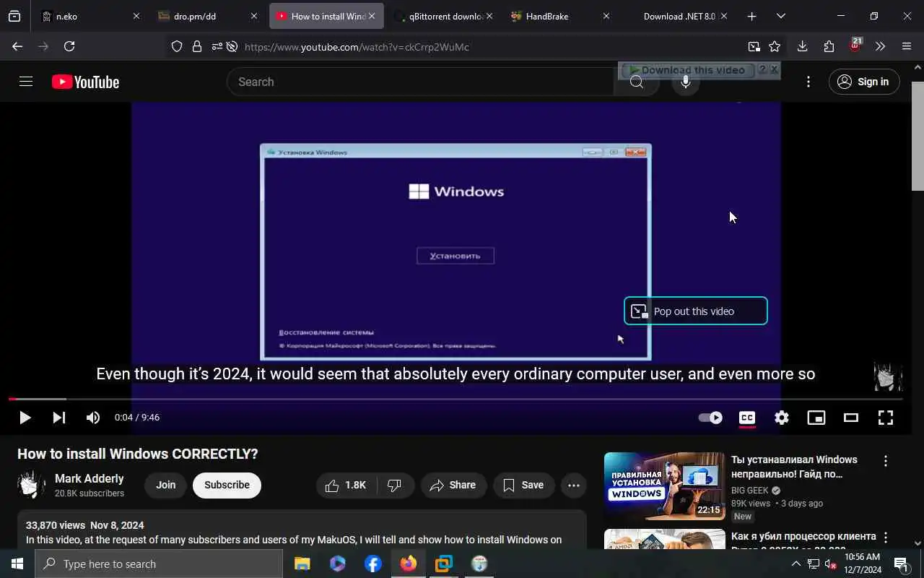Open YouTube settings three-dot menu
This screenshot has width=924, height=578.
[x=808, y=82]
